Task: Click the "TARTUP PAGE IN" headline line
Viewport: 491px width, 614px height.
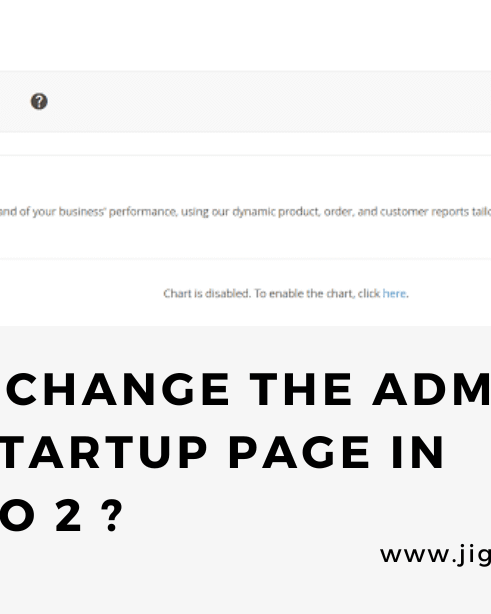Action: click(222, 452)
